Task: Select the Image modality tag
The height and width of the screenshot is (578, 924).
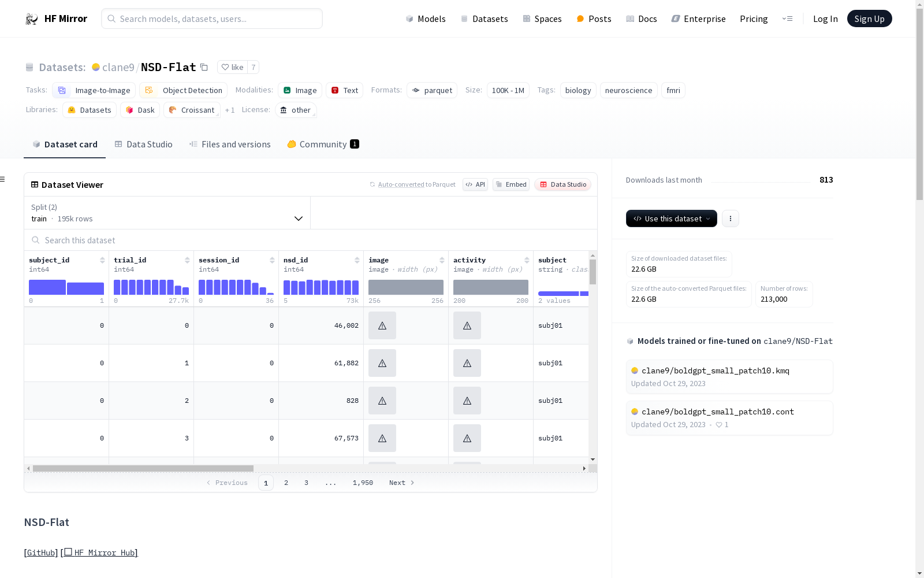Action: tap(300, 90)
